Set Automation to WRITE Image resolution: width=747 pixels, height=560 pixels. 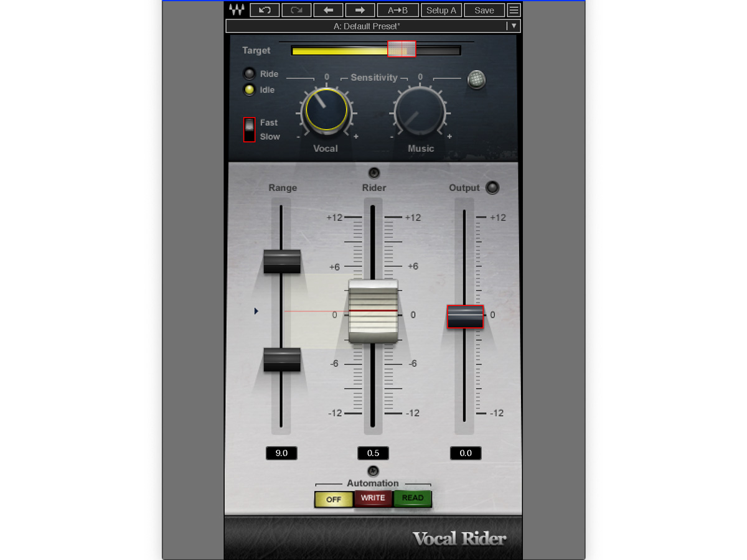coord(373,498)
